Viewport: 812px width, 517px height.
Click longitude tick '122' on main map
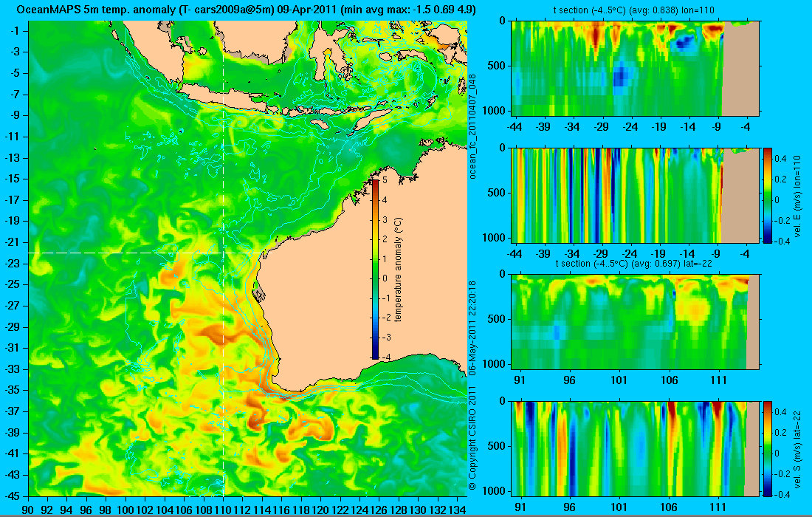tap(340, 510)
